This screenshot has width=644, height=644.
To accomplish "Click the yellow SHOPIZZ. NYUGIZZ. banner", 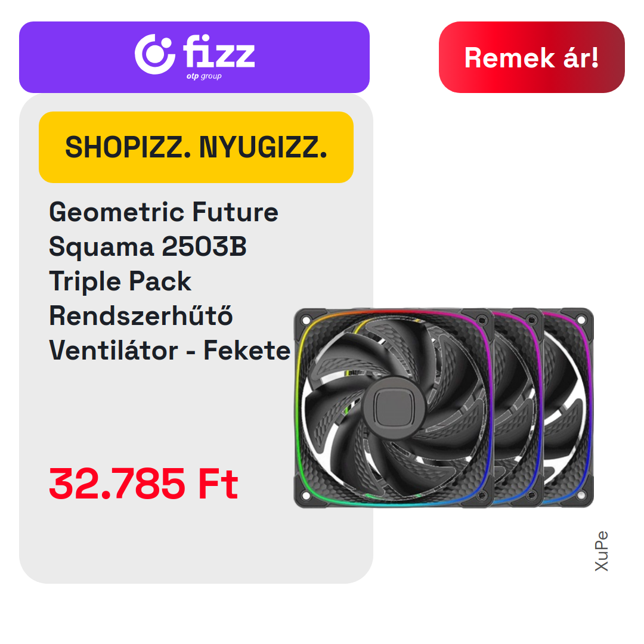I will click(x=196, y=147).
